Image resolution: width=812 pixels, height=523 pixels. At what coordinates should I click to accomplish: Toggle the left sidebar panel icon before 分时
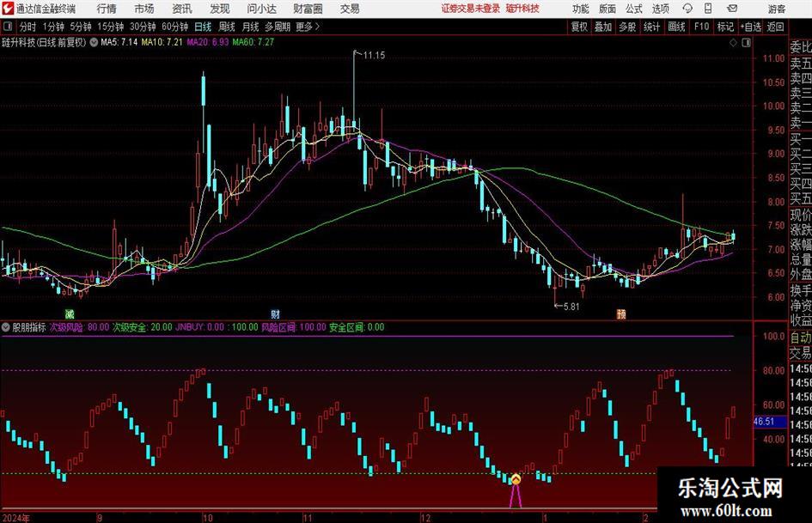point(8,27)
